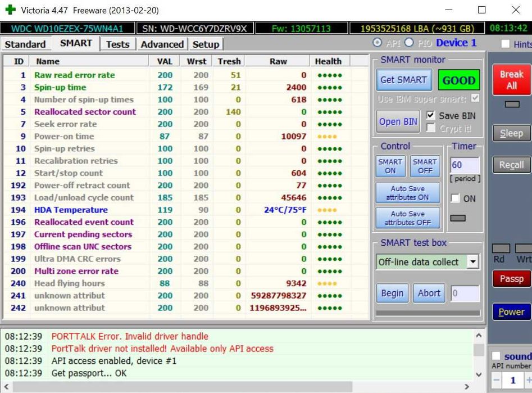
Task: Click the Name column header
Action: pos(89,61)
